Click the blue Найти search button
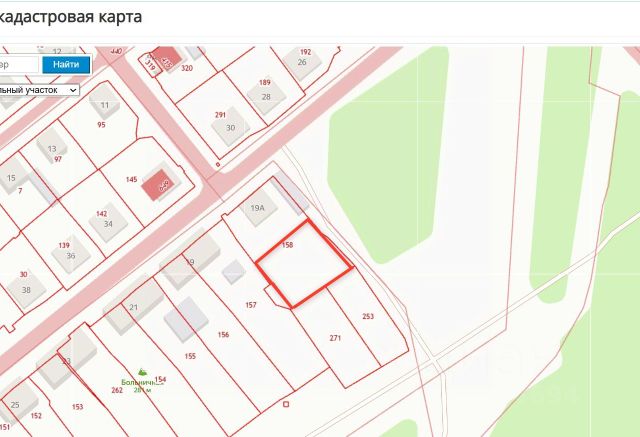This screenshot has width=640, height=437. point(66,64)
